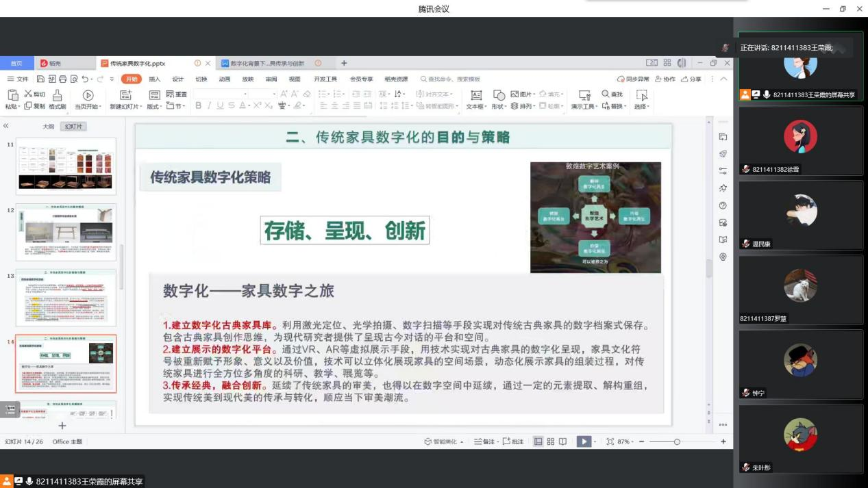Click the 智能美化 button in status bar
The height and width of the screenshot is (488, 868).
pyautogui.click(x=444, y=442)
